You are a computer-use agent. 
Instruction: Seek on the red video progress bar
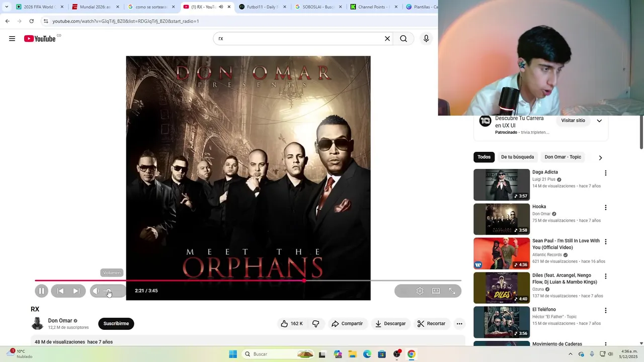pos(248,280)
